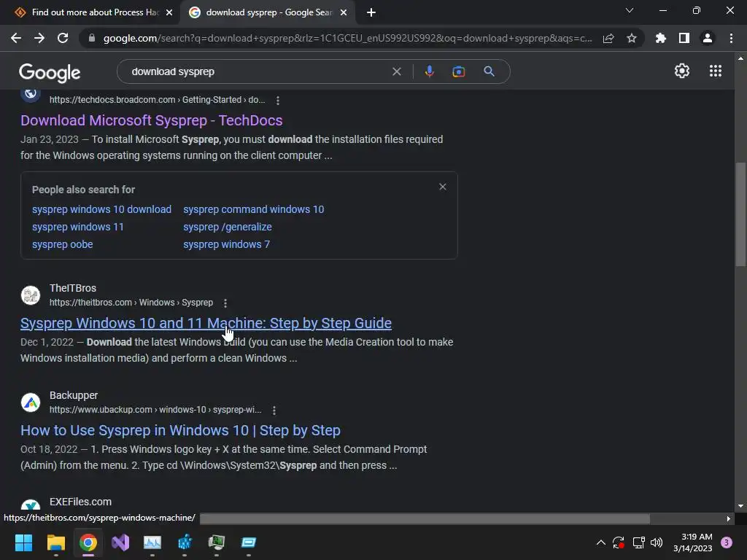Click the horizontal scrollbar thumb
Image resolution: width=747 pixels, height=560 pixels.
pos(425,518)
